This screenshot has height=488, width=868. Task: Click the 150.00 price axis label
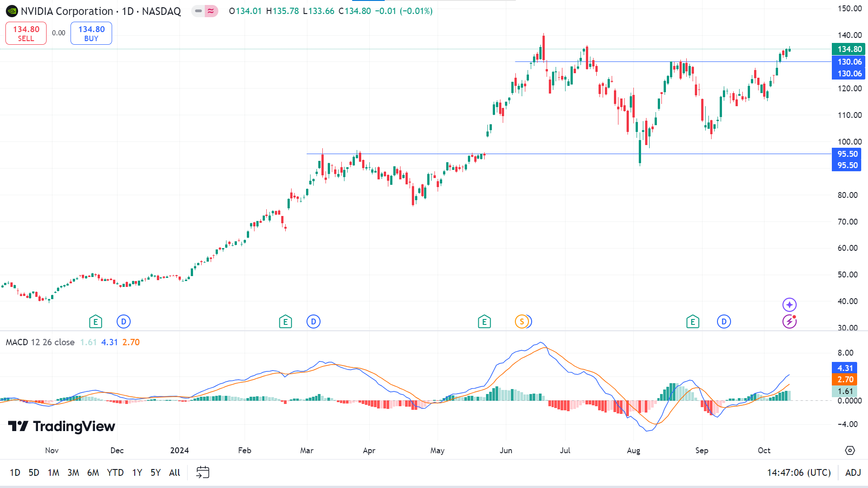point(849,9)
